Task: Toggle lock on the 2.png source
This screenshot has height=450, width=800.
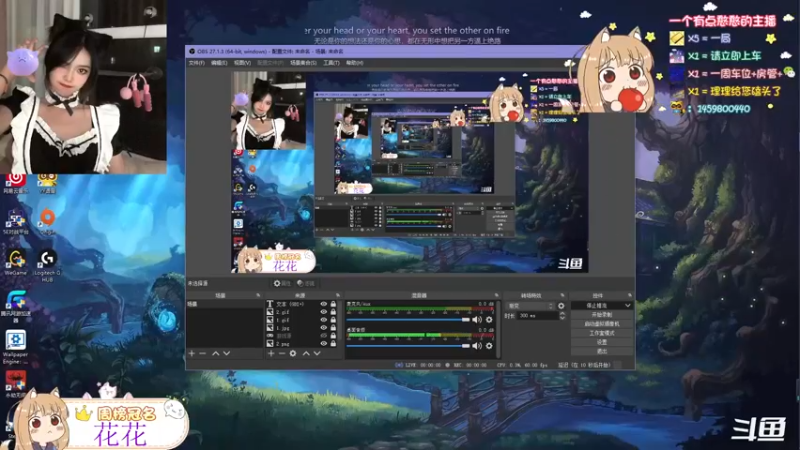Action: click(x=333, y=343)
